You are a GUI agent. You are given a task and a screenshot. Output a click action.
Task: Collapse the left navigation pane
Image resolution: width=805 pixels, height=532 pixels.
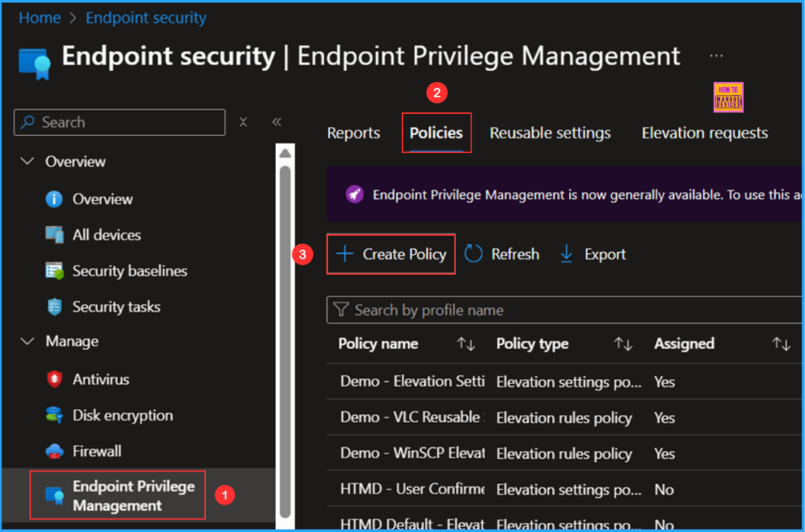coord(276,122)
